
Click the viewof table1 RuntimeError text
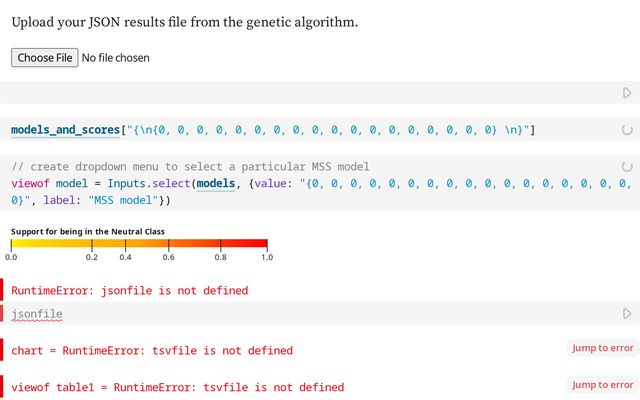[177, 387]
